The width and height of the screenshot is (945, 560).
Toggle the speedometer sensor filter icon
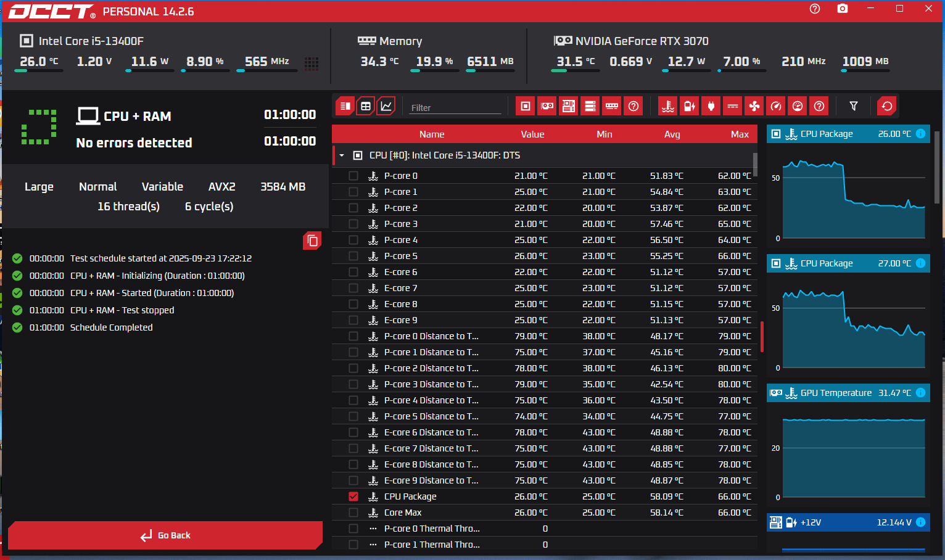(x=776, y=106)
